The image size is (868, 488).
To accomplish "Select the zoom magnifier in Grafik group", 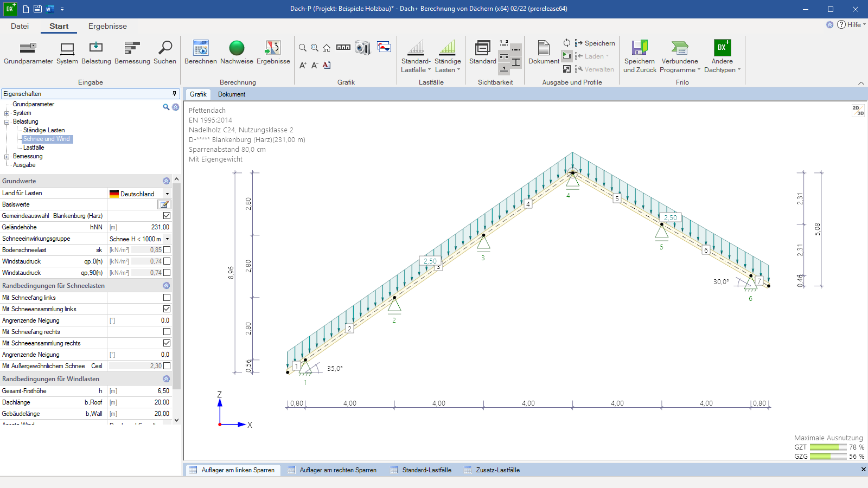I will click(x=303, y=48).
